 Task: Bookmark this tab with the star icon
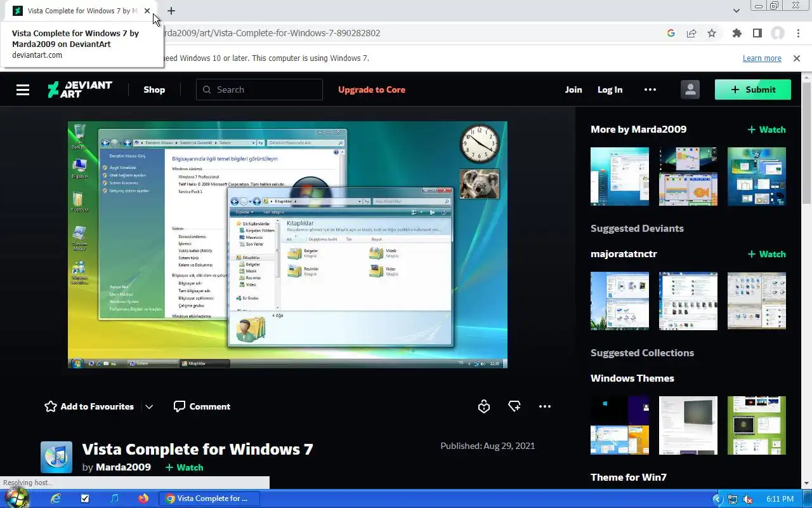click(712, 33)
